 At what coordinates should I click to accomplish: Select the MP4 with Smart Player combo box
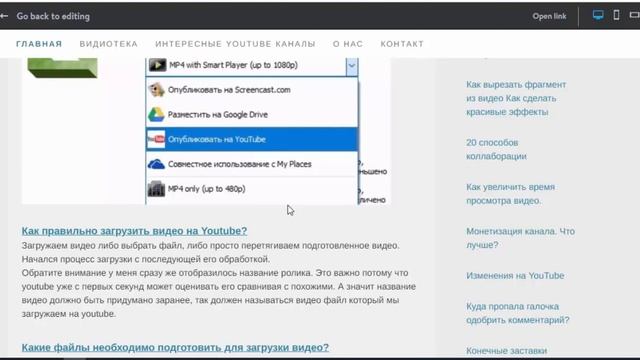click(x=252, y=66)
